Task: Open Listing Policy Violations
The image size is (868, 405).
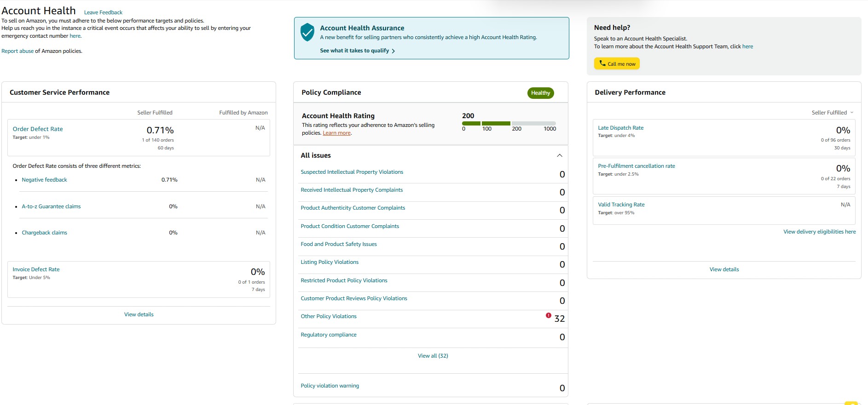Action: click(330, 262)
